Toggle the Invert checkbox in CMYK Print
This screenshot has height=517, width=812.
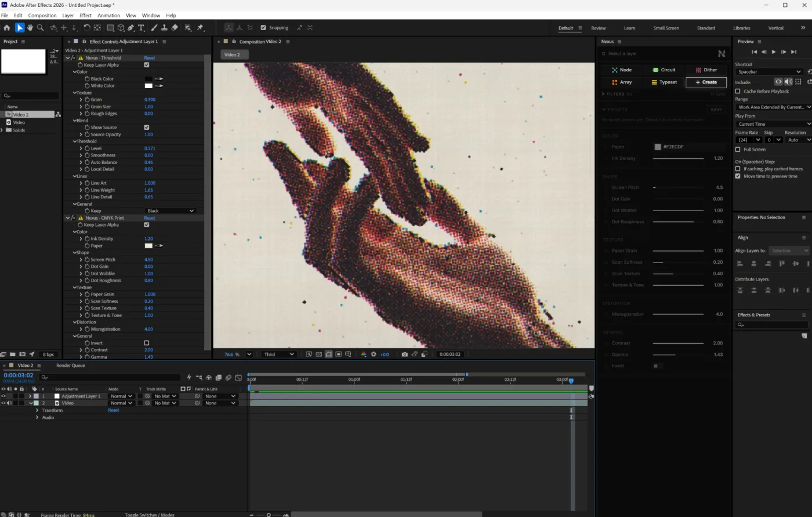tap(147, 343)
